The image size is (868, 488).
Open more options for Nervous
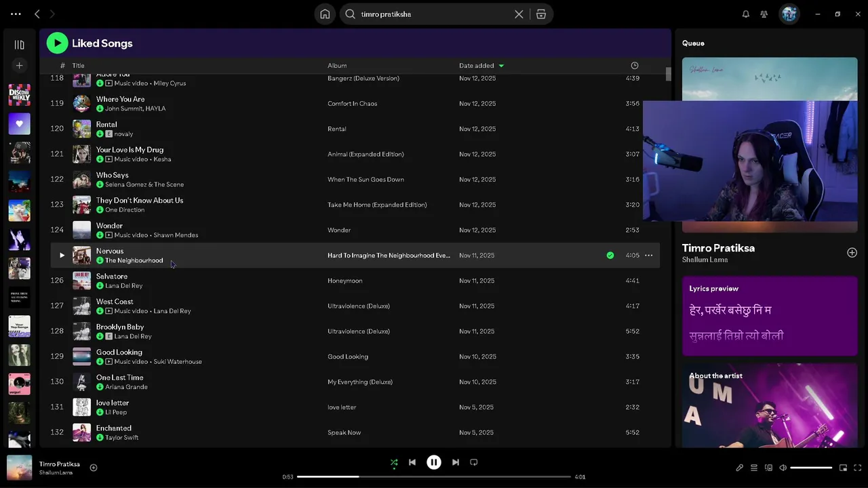coord(648,256)
